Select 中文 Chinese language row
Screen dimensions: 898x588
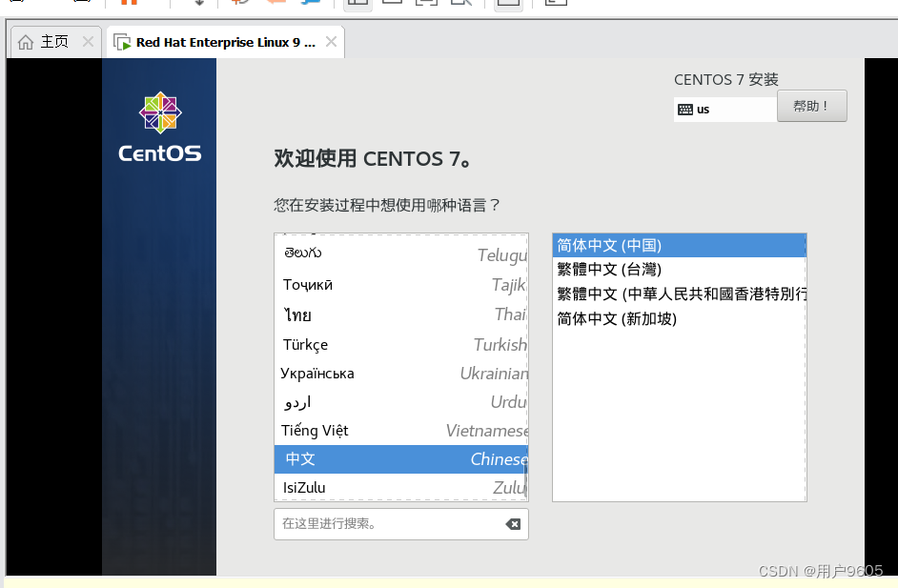coord(401,459)
